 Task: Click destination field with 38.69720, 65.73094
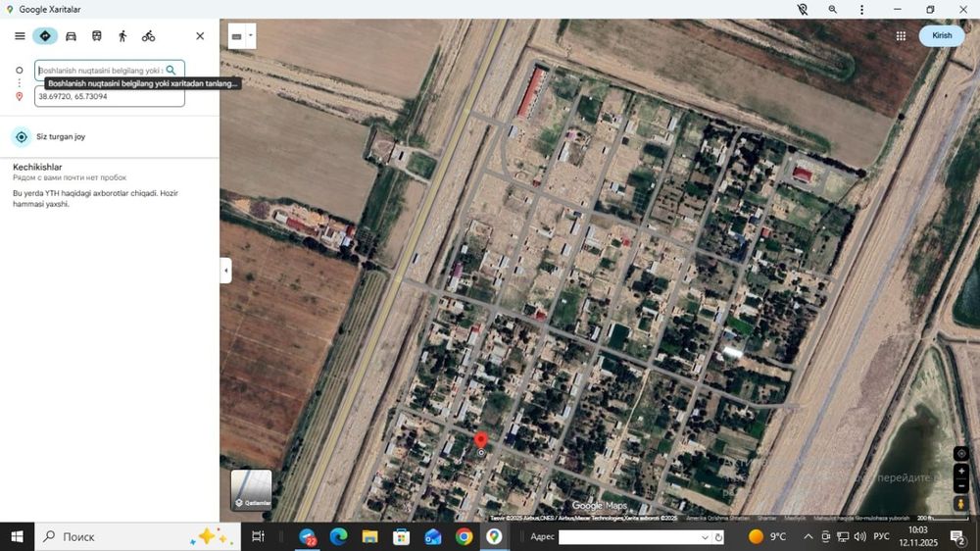110,96
